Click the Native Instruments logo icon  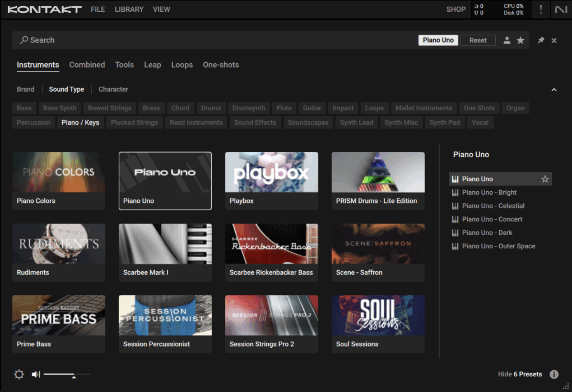click(x=561, y=10)
